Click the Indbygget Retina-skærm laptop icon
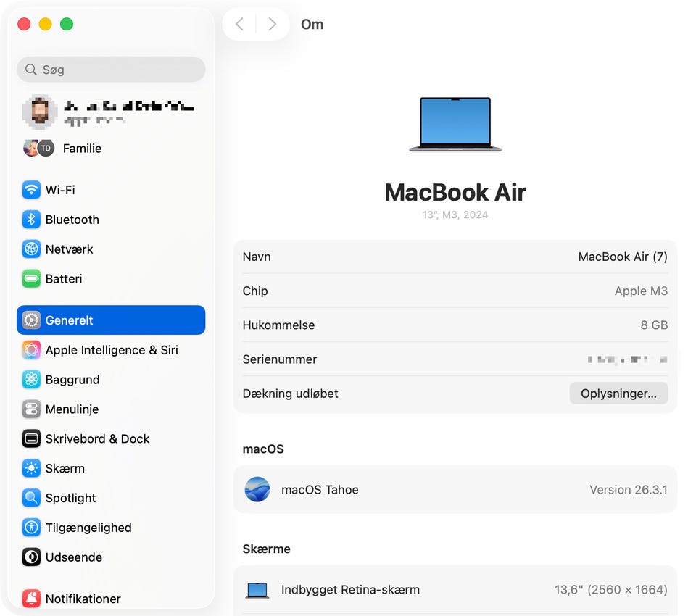 (257, 590)
